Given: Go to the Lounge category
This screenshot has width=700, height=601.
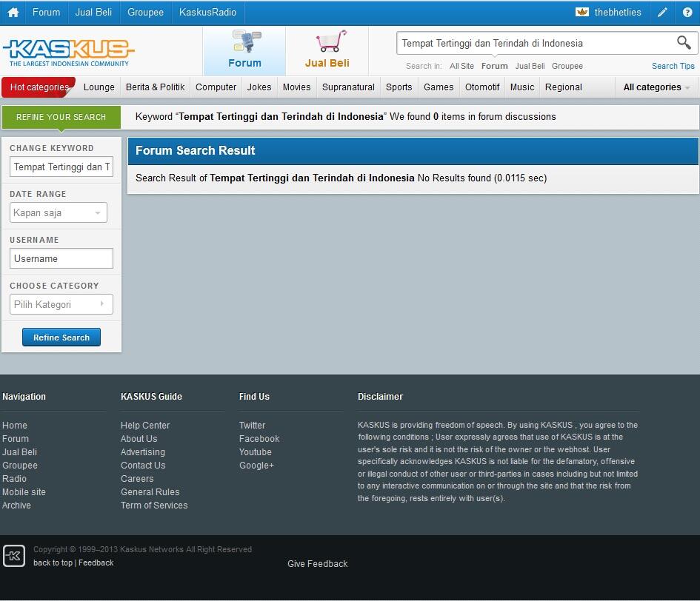Looking at the screenshot, I should click(99, 87).
